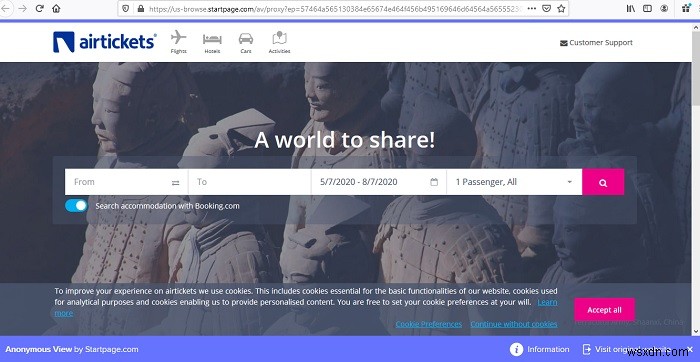Click the To destination field
Viewport: 700px width, 362px height.
pyautogui.click(x=250, y=182)
